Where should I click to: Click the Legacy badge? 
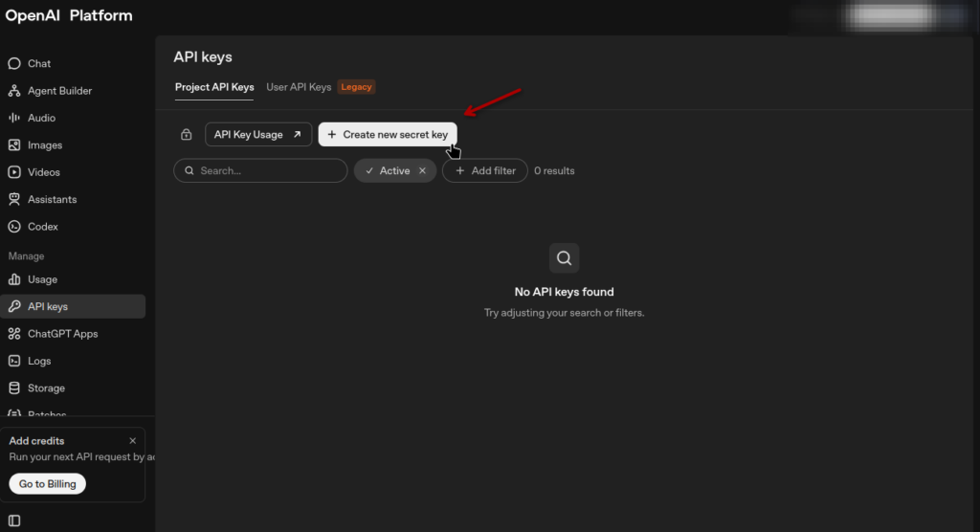coord(356,87)
